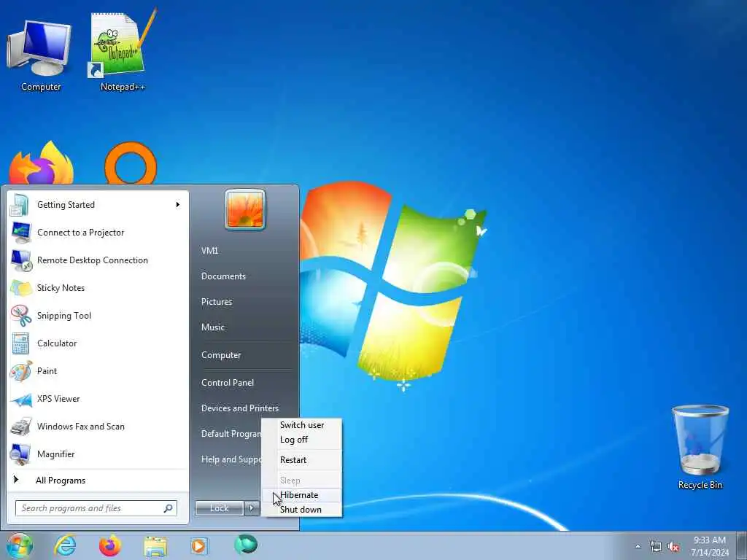Image resolution: width=747 pixels, height=560 pixels.
Task: Click the arrow next to Lock button
Action: tap(252, 508)
